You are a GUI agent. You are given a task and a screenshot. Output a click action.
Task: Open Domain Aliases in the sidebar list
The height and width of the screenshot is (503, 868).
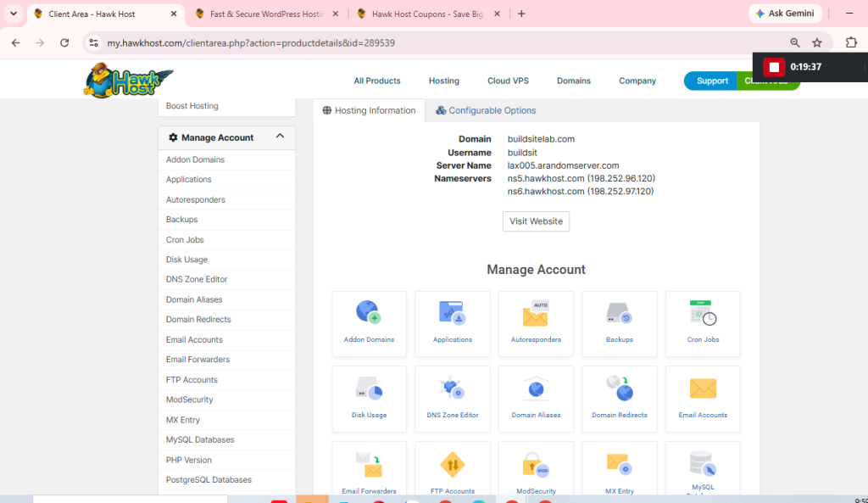click(226, 299)
